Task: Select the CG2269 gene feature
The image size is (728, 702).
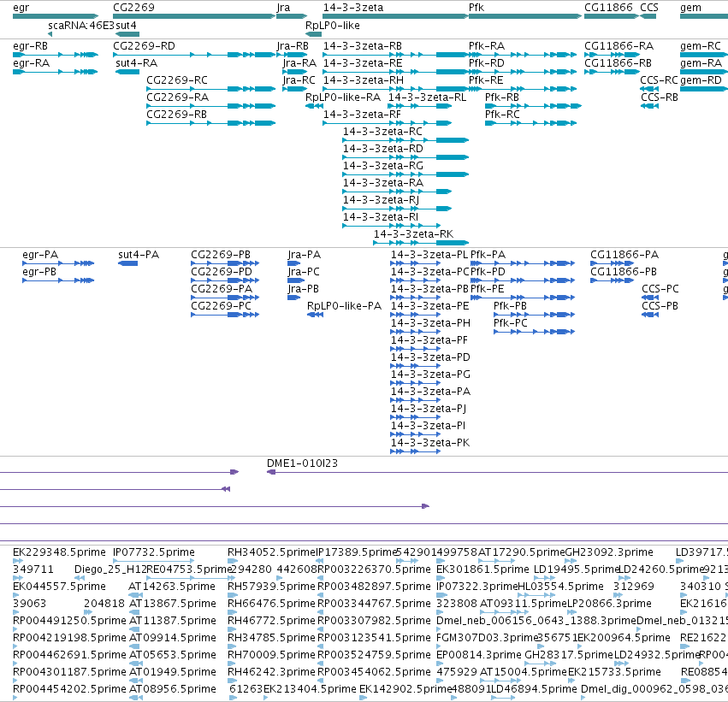Action: pyautogui.click(x=194, y=16)
